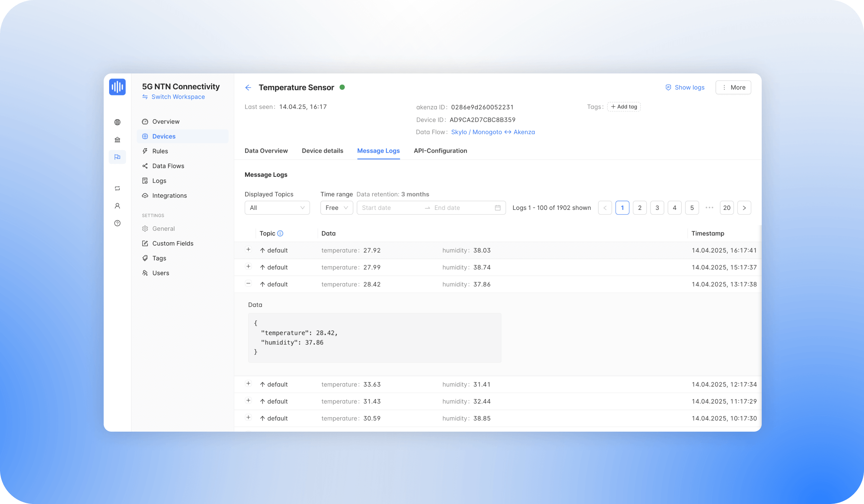Open the Free time range dropdown

tap(337, 208)
